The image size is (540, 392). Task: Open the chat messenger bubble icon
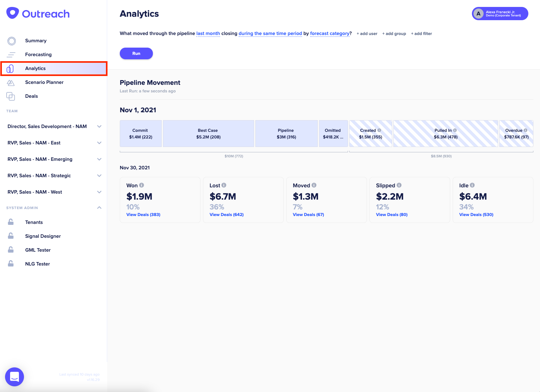[x=15, y=377]
